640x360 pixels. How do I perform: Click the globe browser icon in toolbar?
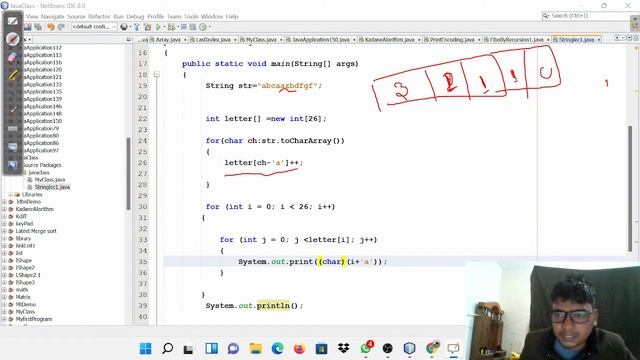(124, 27)
